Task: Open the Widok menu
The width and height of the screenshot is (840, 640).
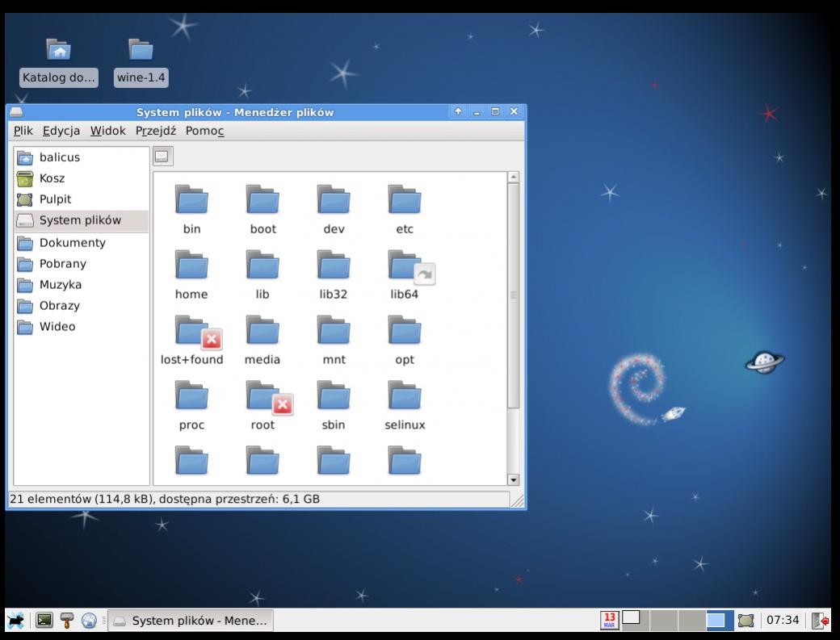Action: (107, 131)
